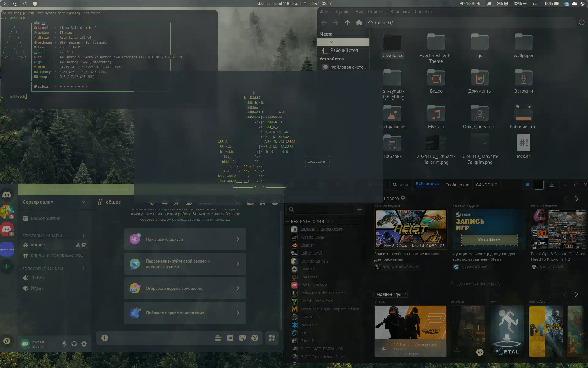Toggle headphones deafen in Discord

click(74, 344)
